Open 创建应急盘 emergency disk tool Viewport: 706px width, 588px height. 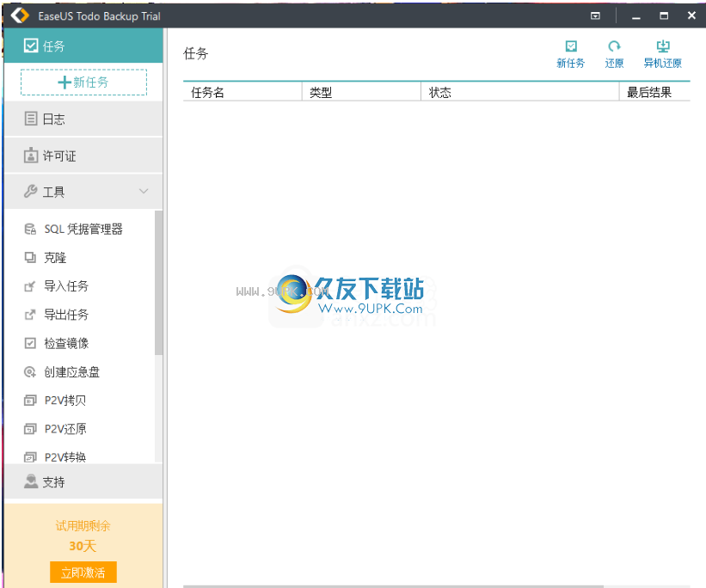point(71,372)
